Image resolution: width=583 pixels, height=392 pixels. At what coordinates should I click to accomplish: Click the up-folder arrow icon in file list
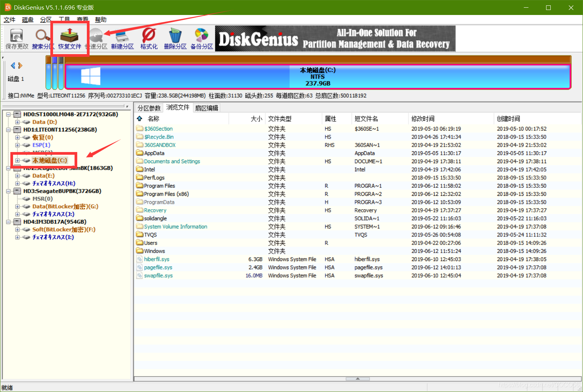click(140, 119)
